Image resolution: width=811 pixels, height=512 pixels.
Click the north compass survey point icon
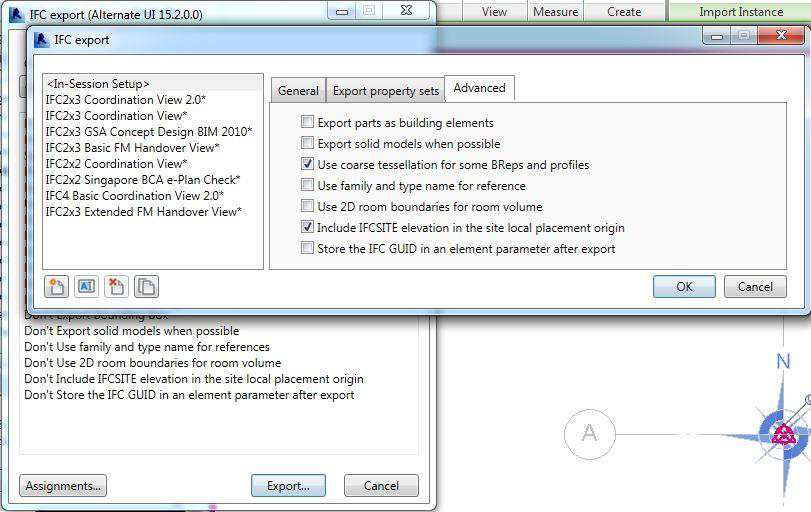point(783,433)
